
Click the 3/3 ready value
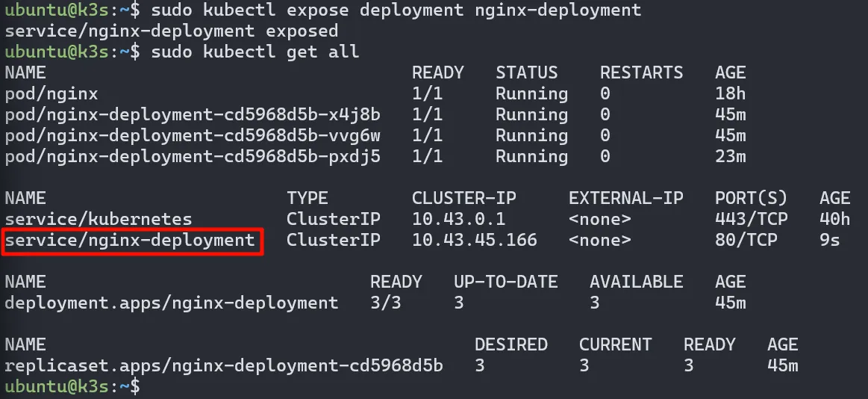point(385,303)
